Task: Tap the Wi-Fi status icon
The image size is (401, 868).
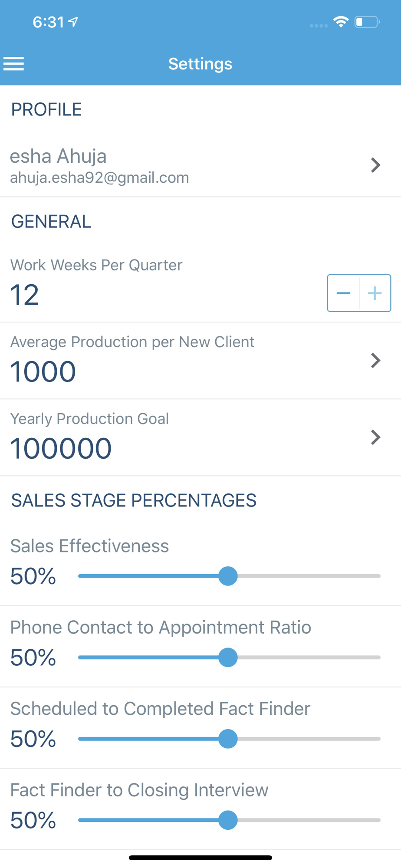Action: pyautogui.click(x=341, y=21)
